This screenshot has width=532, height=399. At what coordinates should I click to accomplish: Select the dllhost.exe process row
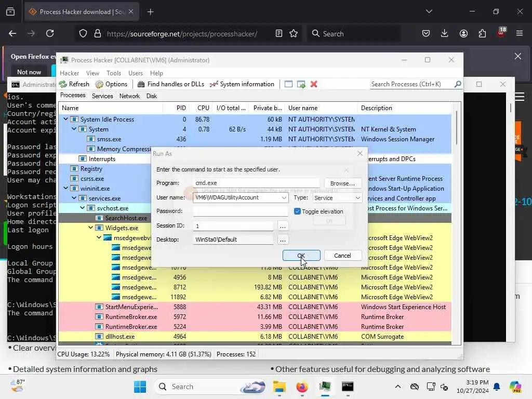click(x=255, y=337)
